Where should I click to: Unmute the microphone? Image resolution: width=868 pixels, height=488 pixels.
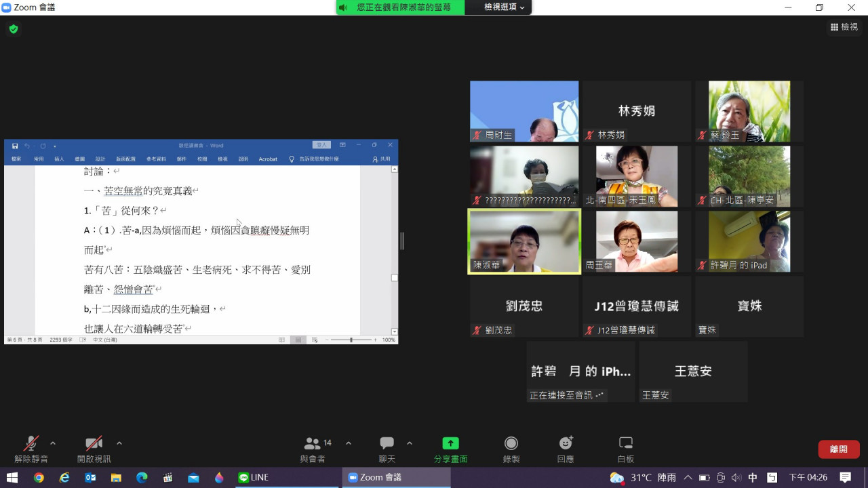(x=31, y=444)
